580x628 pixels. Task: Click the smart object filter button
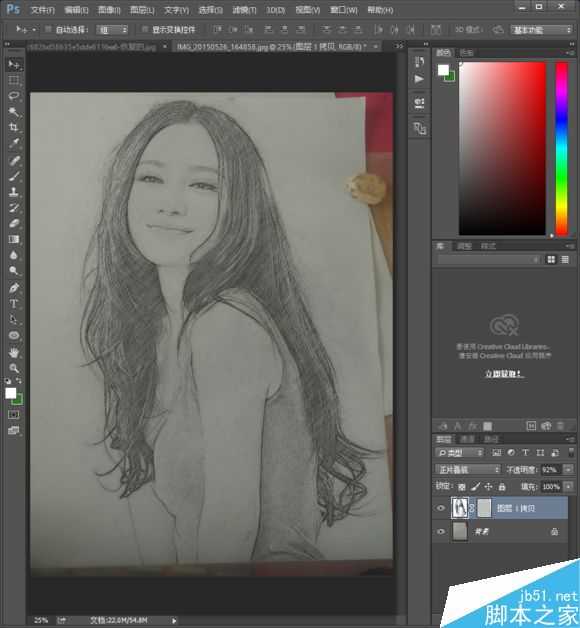(x=555, y=453)
